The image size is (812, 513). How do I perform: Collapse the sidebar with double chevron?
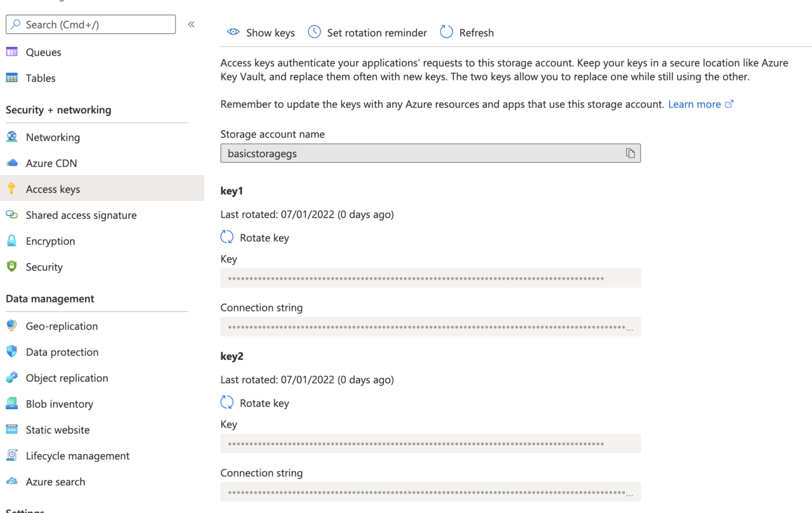coord(191,24)
